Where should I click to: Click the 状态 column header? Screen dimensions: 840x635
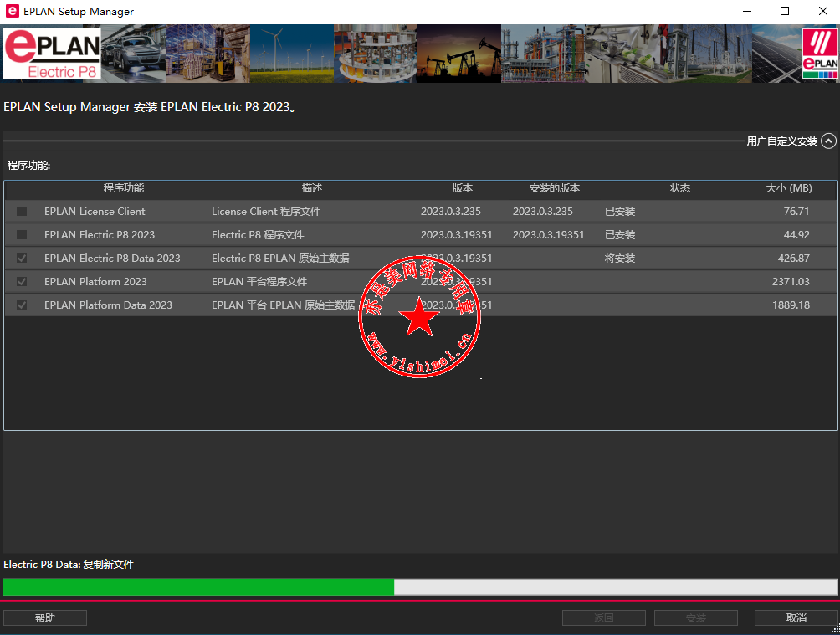(680, 188)
